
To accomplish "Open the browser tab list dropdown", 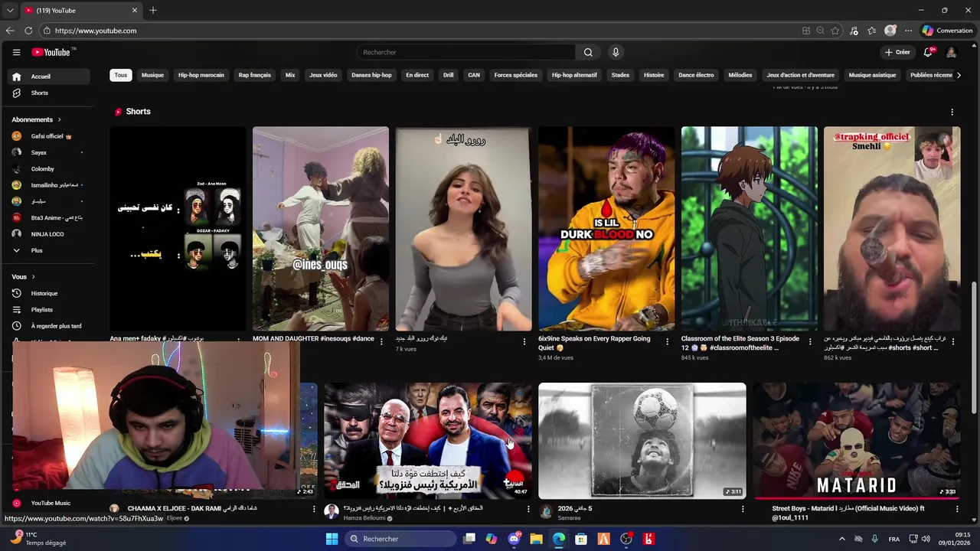I will pos(10,10).
